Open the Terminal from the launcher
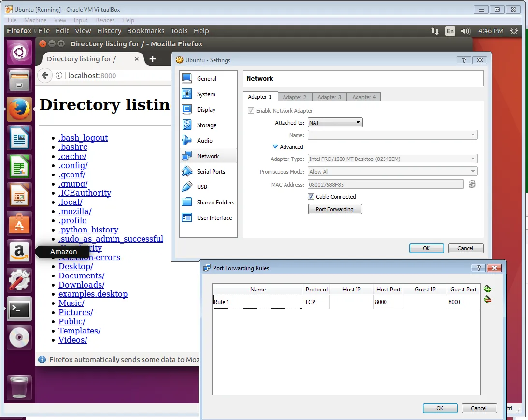The width and height of the screenshot is (528, 420). tap(19, 309)
